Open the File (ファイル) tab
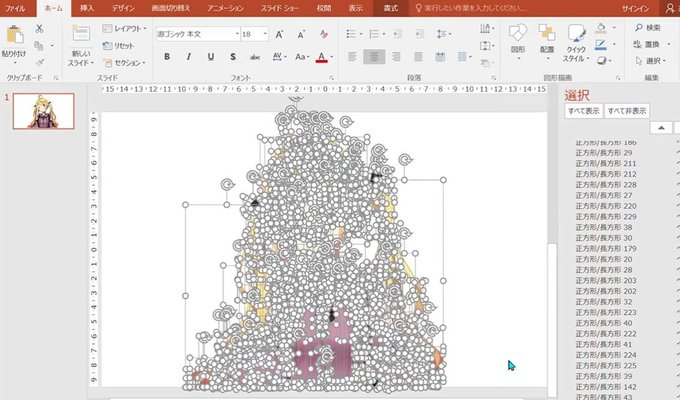This screenshot has width=680, height=400. [15, 8]
